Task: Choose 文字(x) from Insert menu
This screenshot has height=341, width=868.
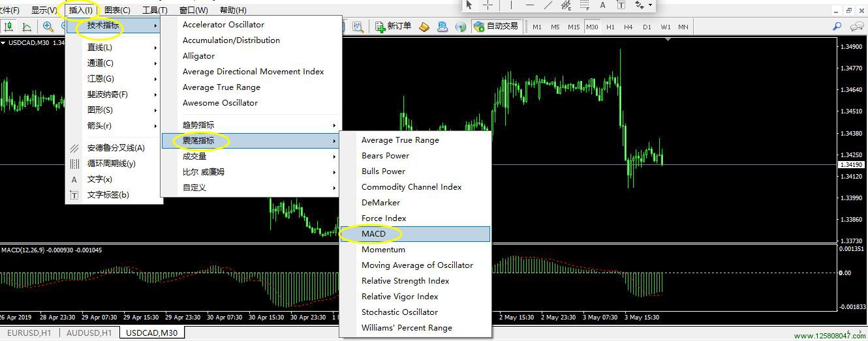Action: tap(114, 179)
